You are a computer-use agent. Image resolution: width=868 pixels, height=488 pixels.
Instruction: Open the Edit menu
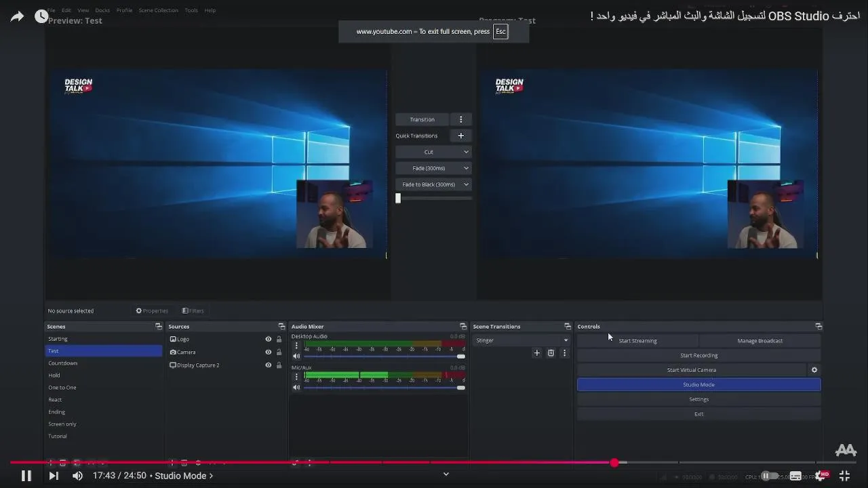pyautogui.click(x=66, y=10)
